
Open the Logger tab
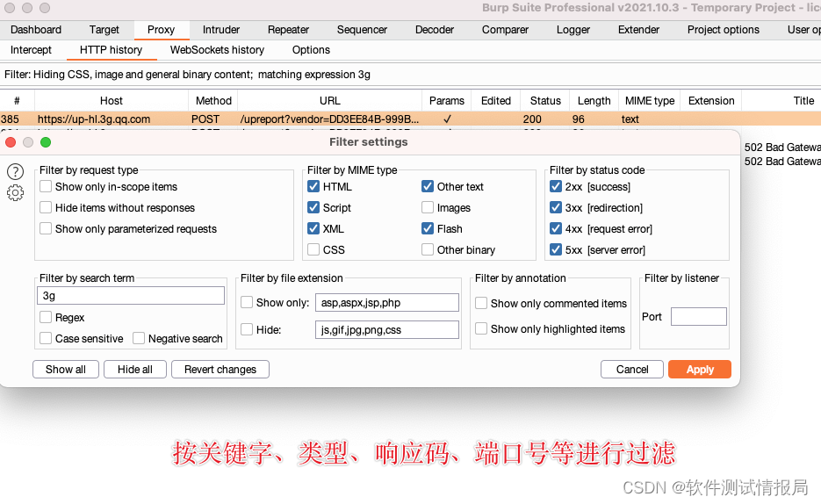(x=573, y=30)
